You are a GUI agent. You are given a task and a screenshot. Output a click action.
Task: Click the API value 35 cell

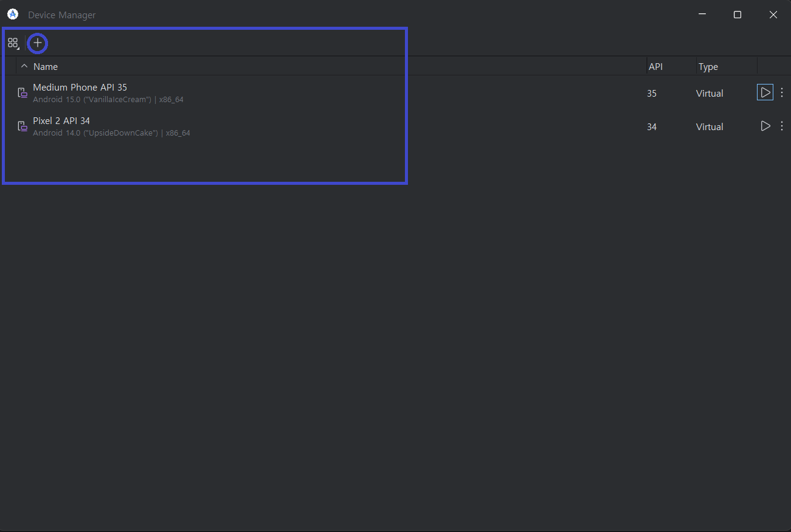[x=652, y=94]
